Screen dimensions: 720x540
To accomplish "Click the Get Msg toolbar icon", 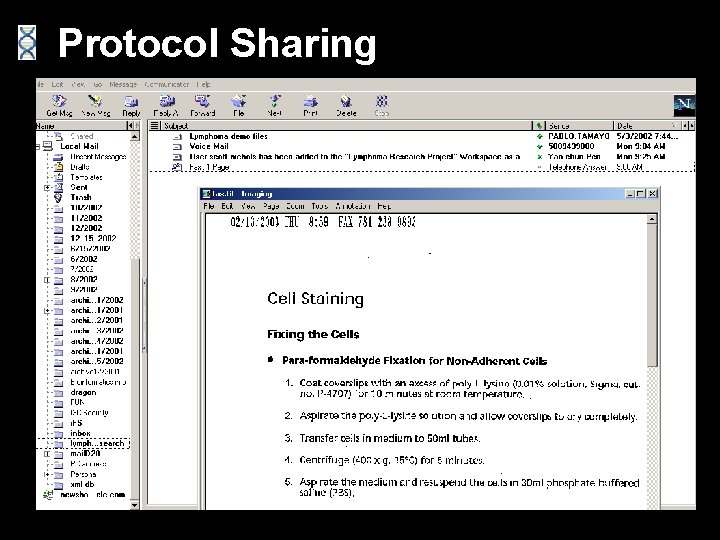I will [x=59, y=101].
